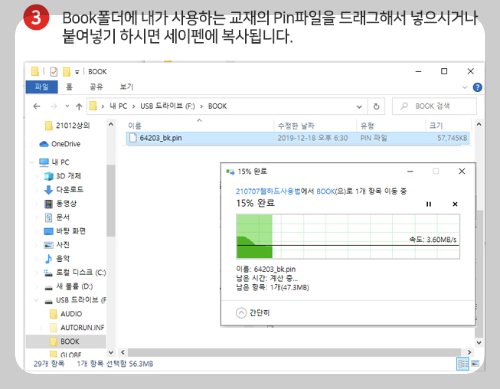The image size is (500, 389).
Task: Click USB 드라이브 (F:) in address path
Action: (x=167, y=106)
